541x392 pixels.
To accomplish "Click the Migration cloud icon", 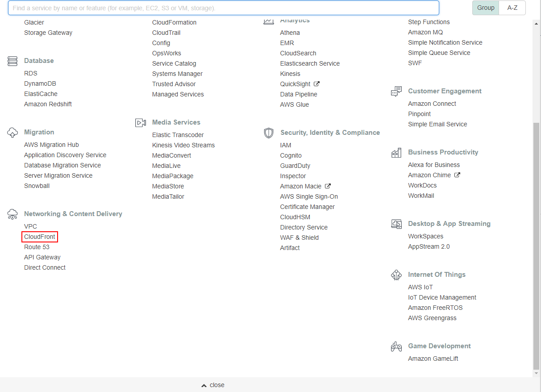I will (x=12, y=133).
